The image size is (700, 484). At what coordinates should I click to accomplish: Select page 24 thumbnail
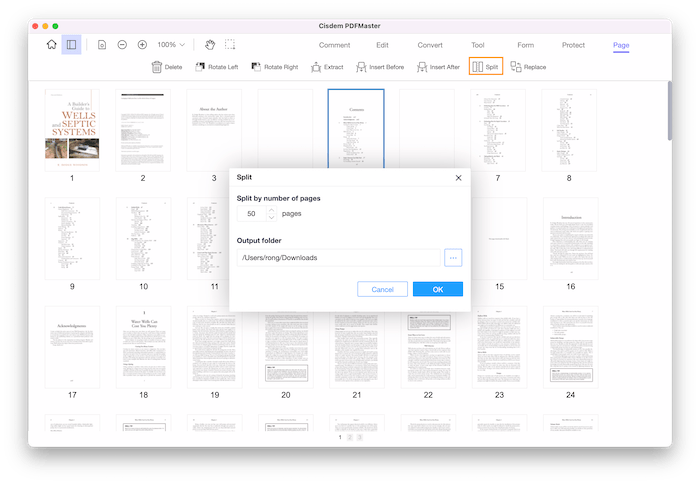click(x=571, y=347)
